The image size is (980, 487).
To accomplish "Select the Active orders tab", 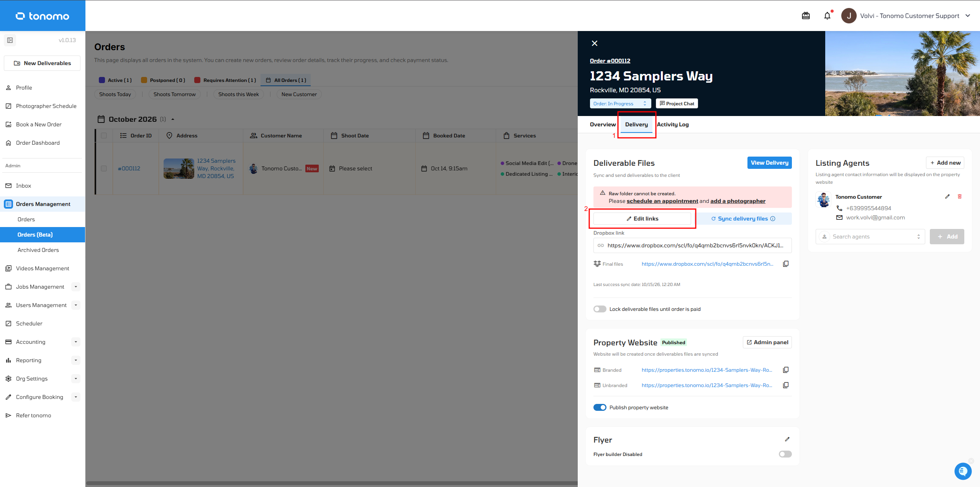I will click(115, 80).
